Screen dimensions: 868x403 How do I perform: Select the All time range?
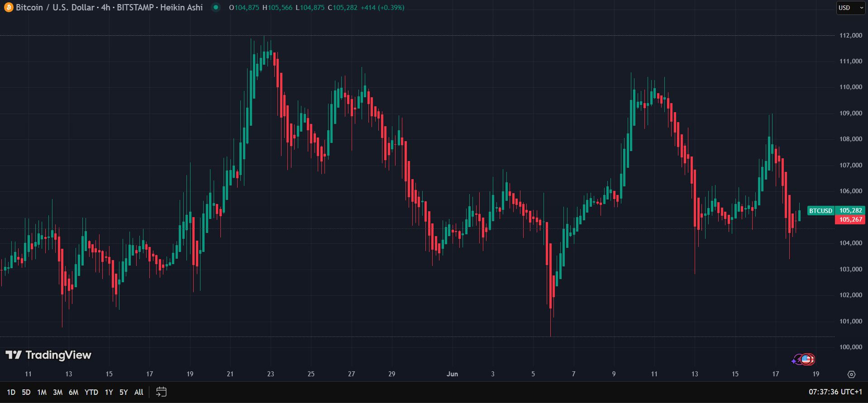click(x=139, y=392)
